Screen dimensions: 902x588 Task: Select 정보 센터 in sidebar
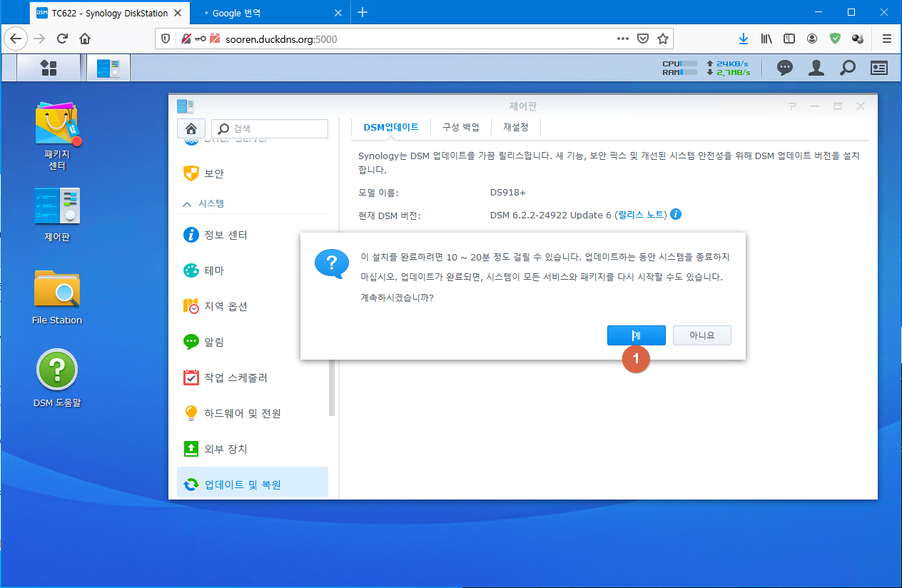click(253, 235)
